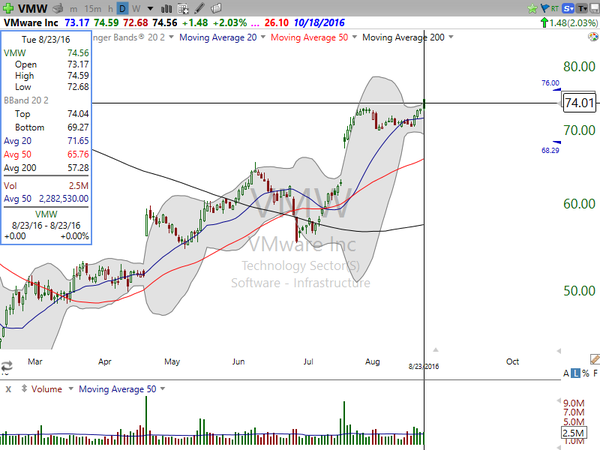Click the Vol 2.5M row in data box

pyautogui.click(x=46, y=186)
